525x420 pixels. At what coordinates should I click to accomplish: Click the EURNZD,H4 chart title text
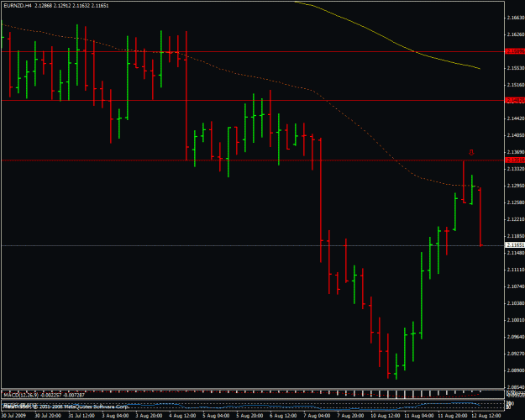coord(18,6)
